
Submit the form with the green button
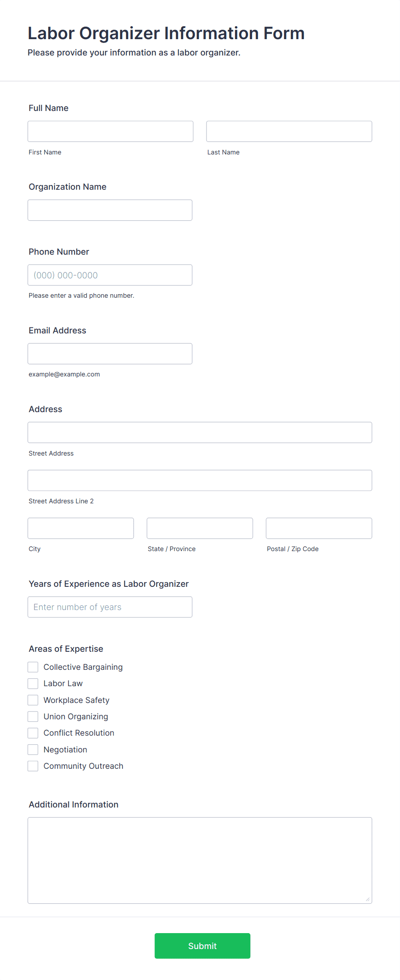pos(203,946)
